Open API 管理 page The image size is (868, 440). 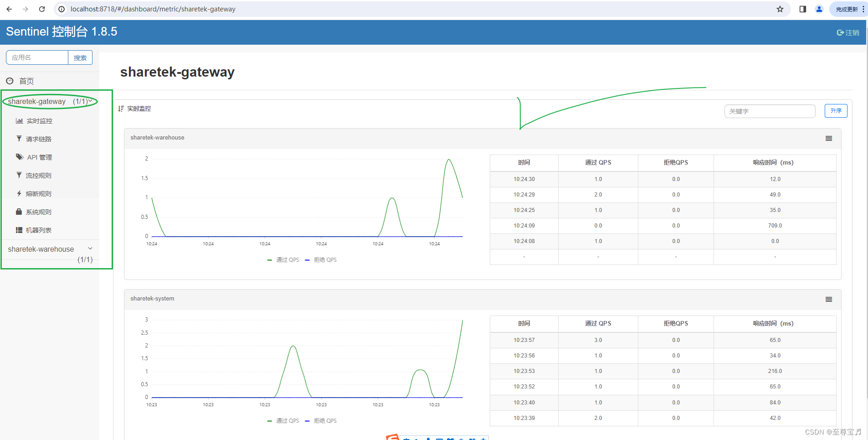39,157
